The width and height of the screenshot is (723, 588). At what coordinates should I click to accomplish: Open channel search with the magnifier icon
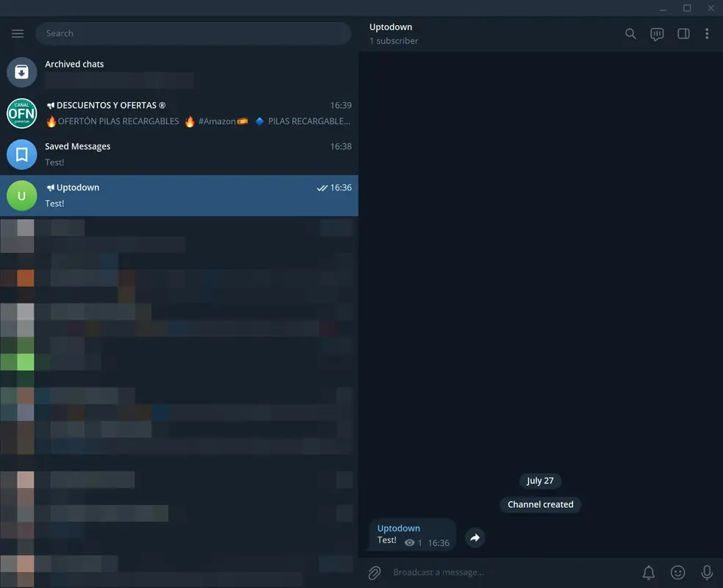coord(630,33)
